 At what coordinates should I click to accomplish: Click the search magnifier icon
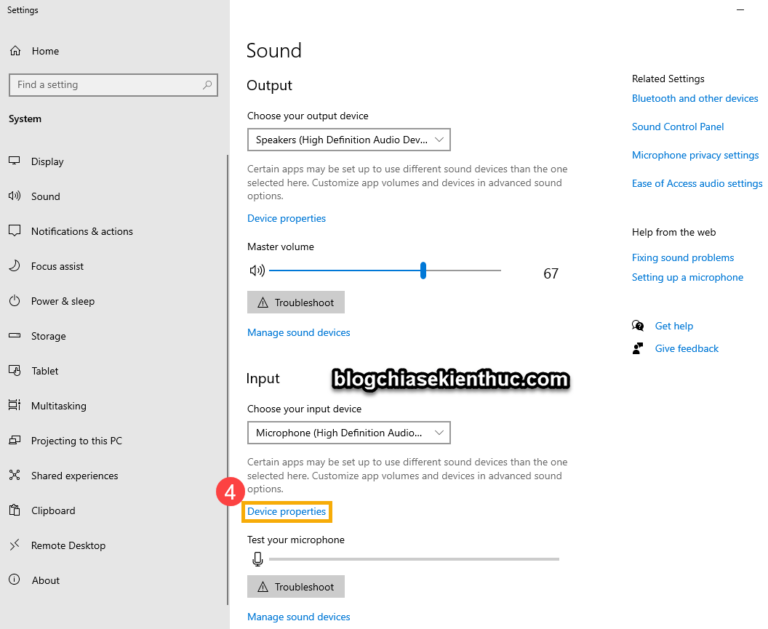(x=208, y=85)
